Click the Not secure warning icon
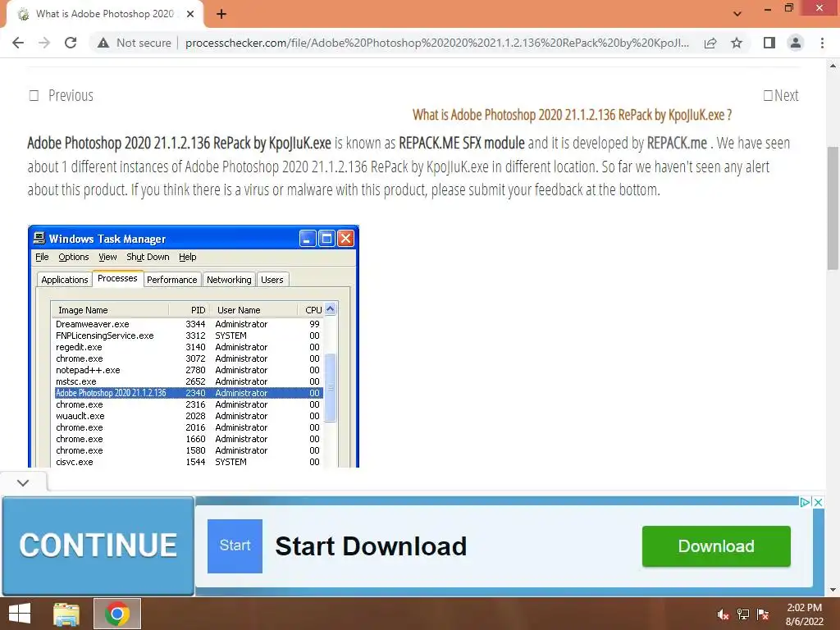The height and width of the screenshot is (630, 840). pos(103,43)
